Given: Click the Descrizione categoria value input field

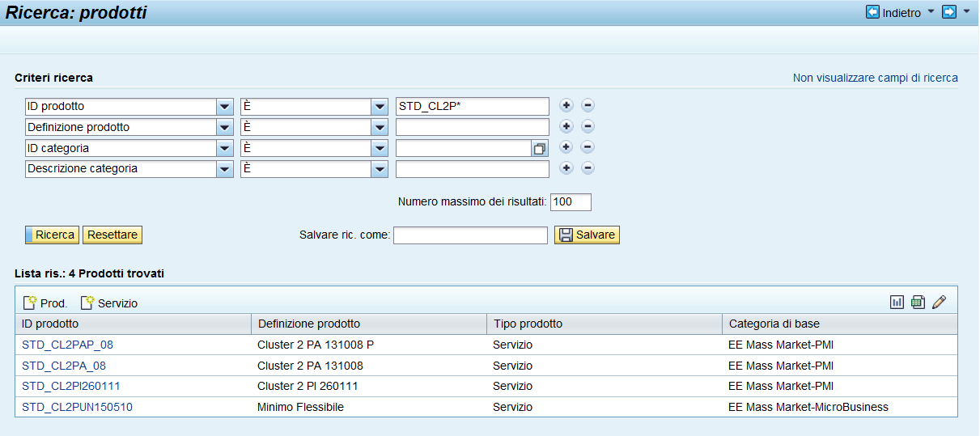Looking at the screenshot, I should point(473,169).
